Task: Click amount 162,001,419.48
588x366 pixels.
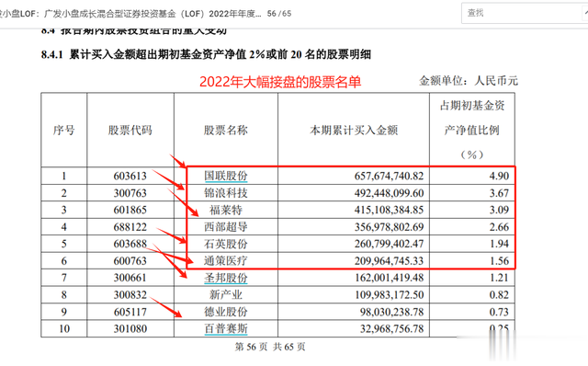Action: (389, 278)
